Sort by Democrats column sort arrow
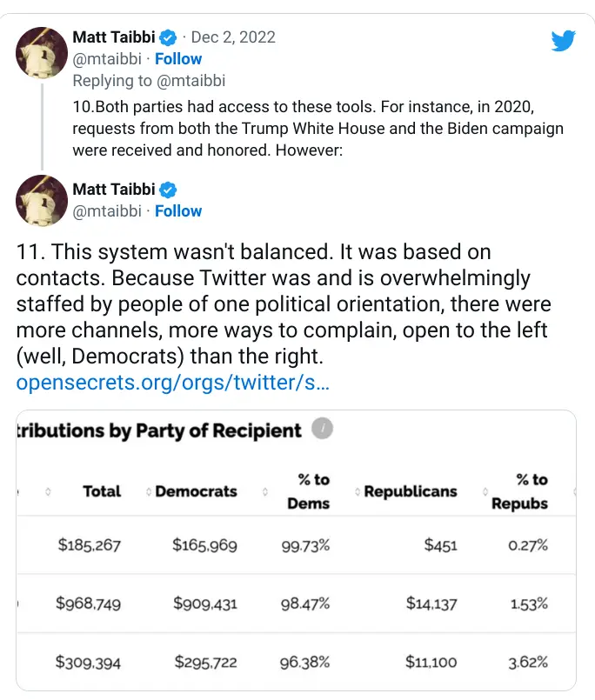 (149, 491)
